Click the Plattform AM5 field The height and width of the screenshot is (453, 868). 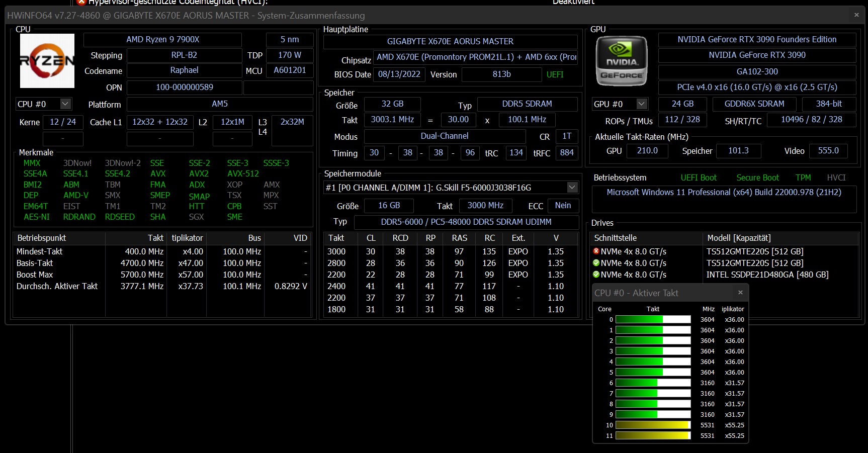point(220,104)
